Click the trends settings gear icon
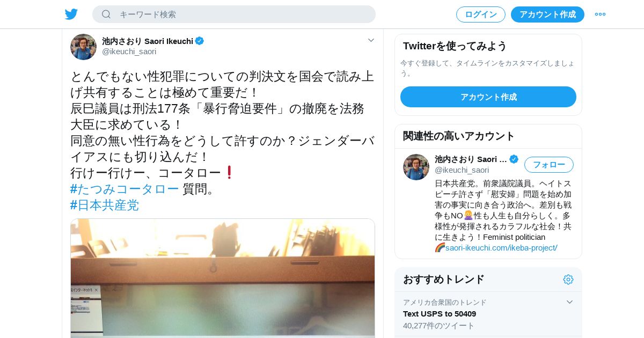 click(x=568, y=280)
